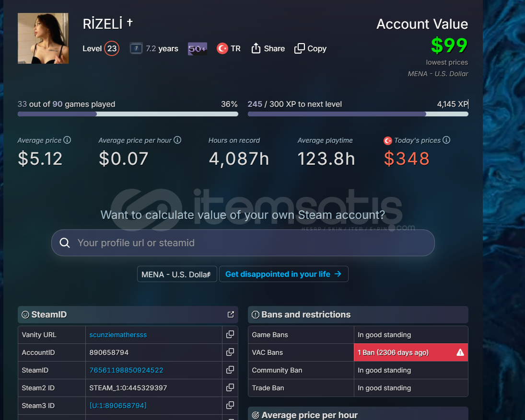The image size is (525, 420).
Task: Copy the Steam2 ID value
Action: (230, 387)
